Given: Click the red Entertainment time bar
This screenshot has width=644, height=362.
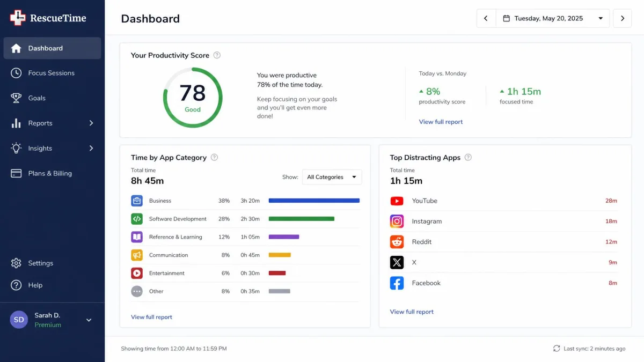Looking at the screenshot, I should pos(277,274).
